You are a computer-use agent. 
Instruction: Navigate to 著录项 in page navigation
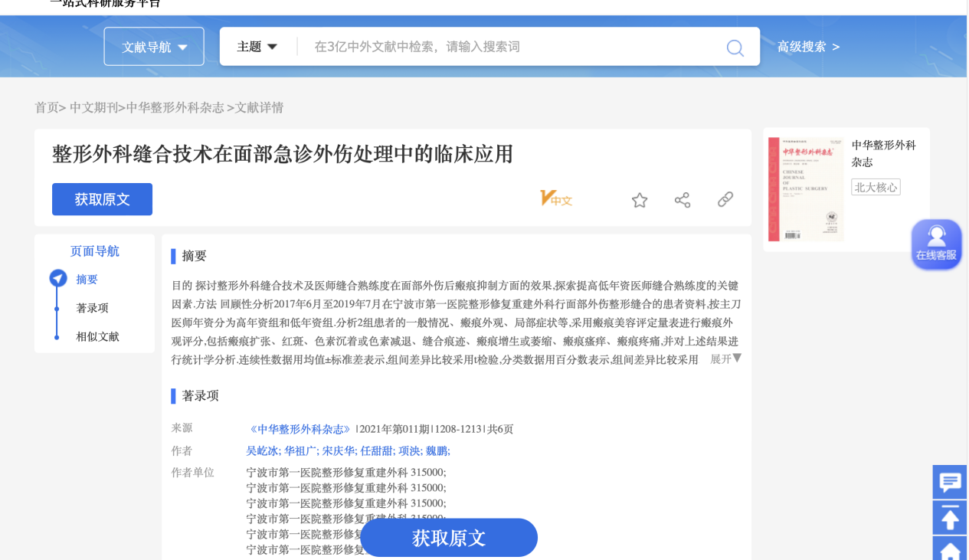(93, 308)
